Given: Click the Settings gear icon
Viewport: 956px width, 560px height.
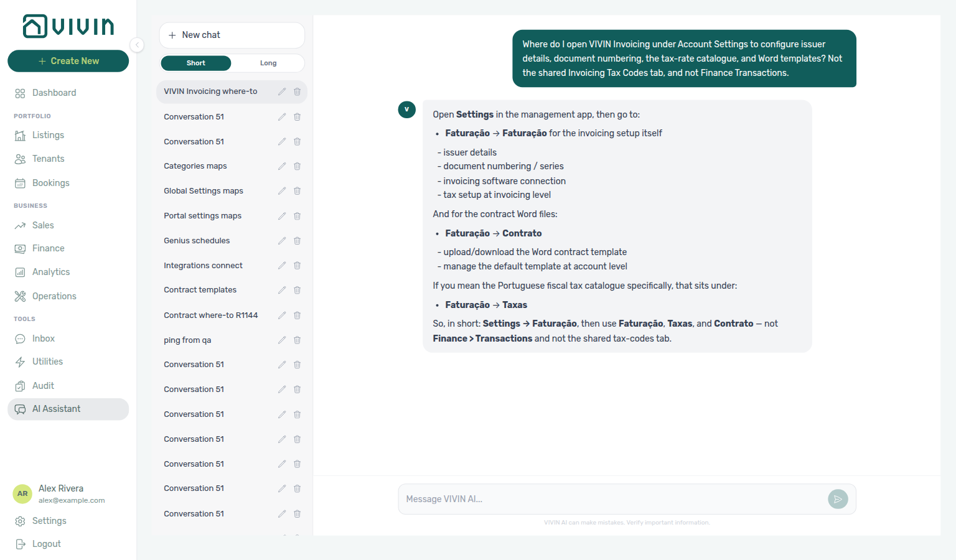Looking at the screenshot, I should [x=20, y=521].
